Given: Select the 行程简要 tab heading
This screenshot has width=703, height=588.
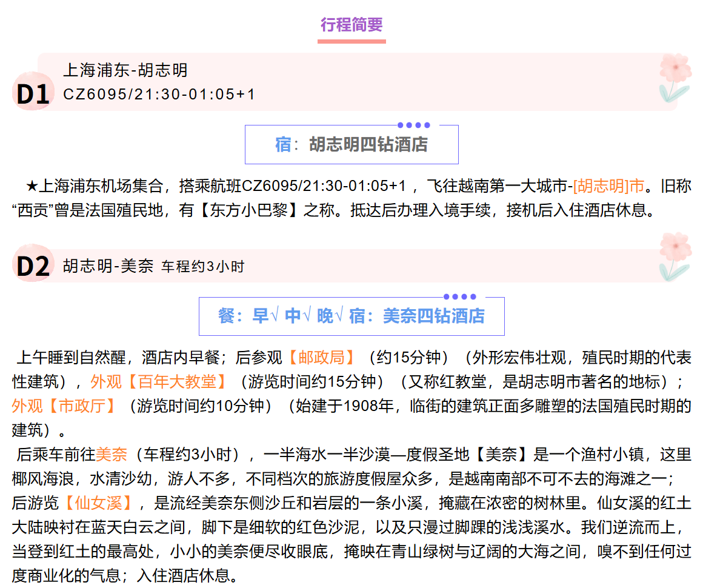Looking at the screenshot, I should (x=351, y=25).
